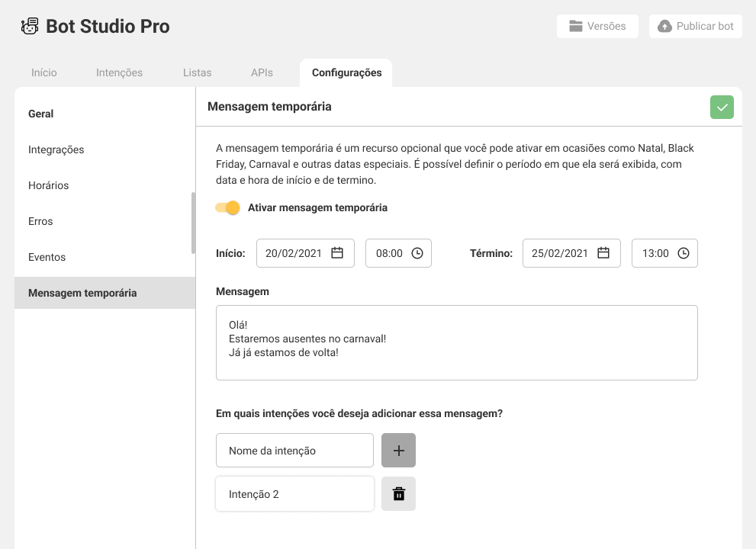Click the Publicar bot button

tap(695, 26)
